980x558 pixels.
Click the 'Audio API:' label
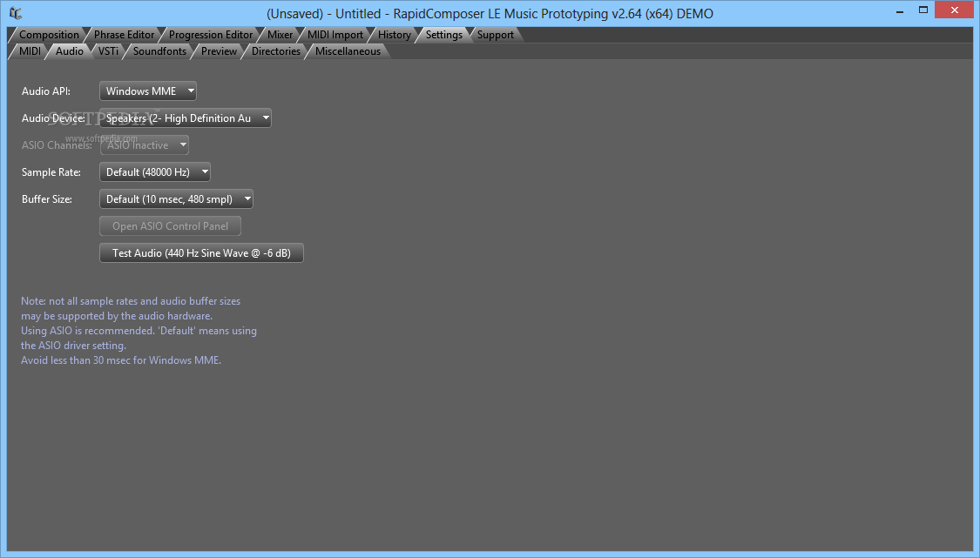click(x=46, y=91)
